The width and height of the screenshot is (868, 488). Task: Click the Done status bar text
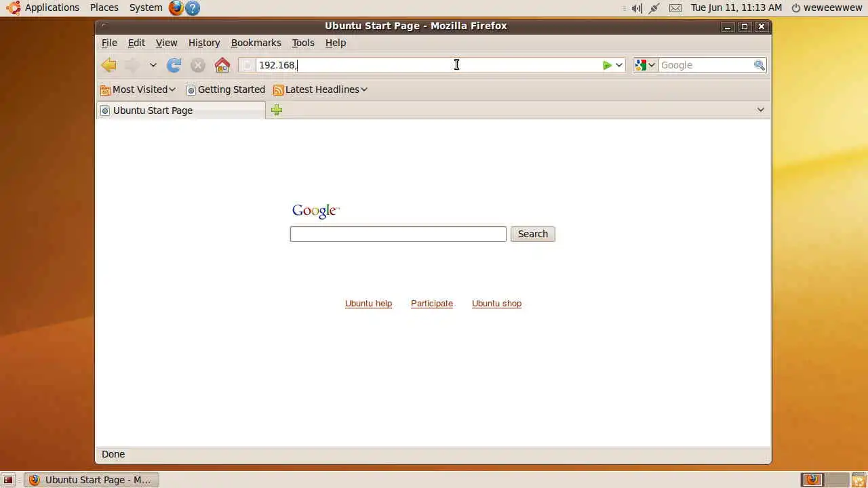click(x=113, y=454)
